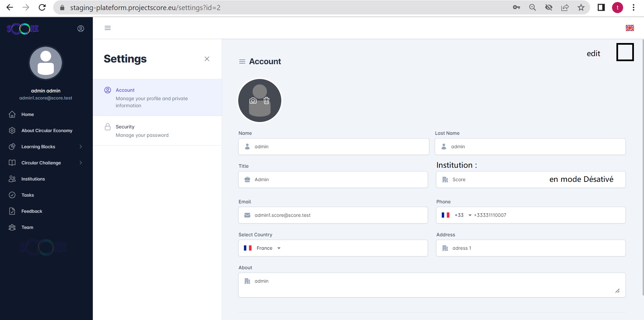Open the Feedback page from sidebar
Screen dimensions: 644x320
pyautogui.click(x=32, y=211)
